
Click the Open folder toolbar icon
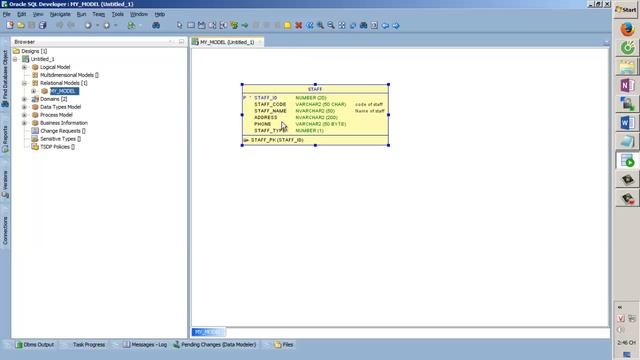click(21, 25)
